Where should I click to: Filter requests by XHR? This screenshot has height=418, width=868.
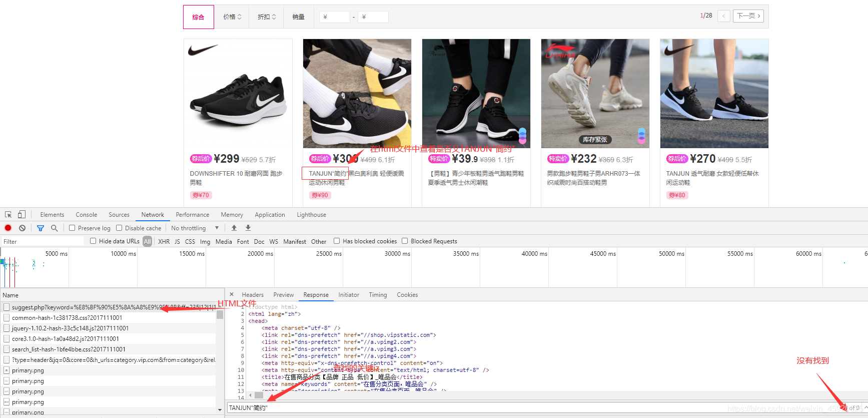tap(164, 241)
